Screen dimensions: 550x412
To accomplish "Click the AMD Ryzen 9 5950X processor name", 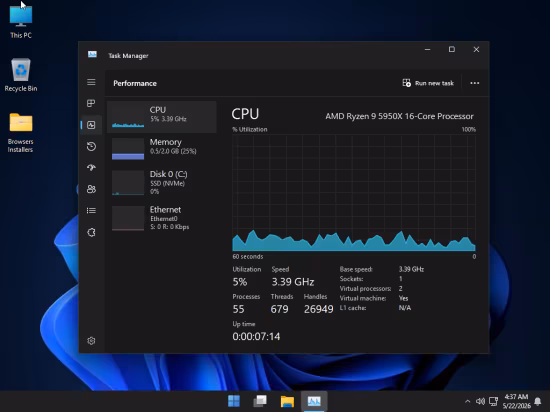I will [x=399, y=116].
